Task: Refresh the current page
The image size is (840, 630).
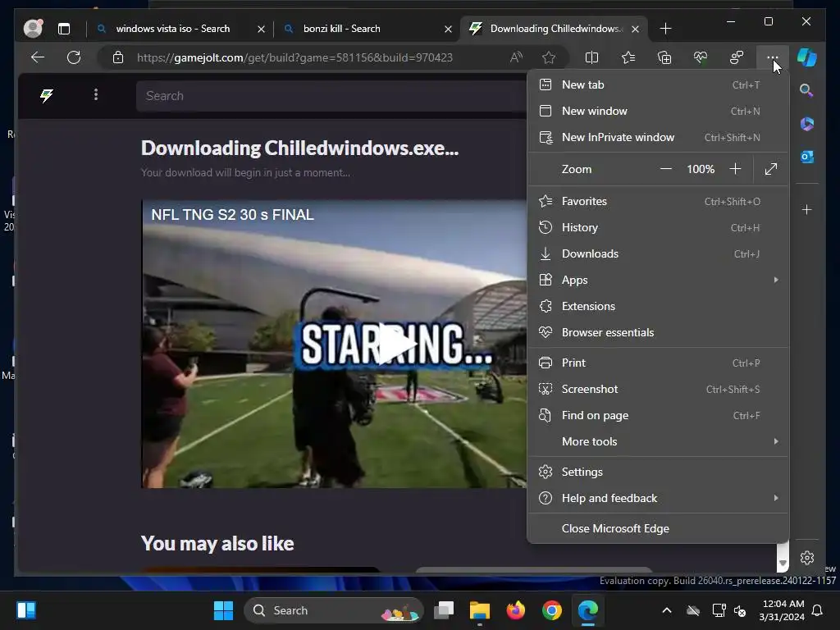Action: 74,57
